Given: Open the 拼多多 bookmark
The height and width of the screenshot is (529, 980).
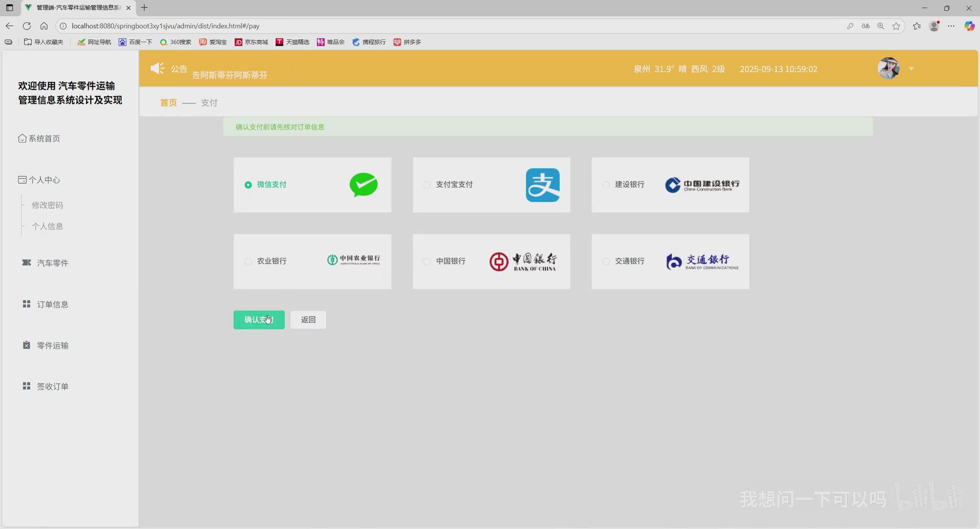Looking at the screenshot, I should (x=408, y=42).
